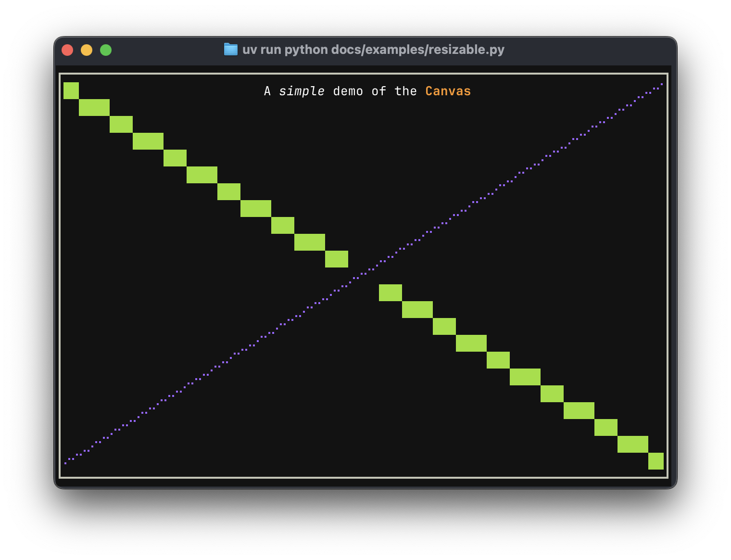Click the title text uv run python docs/examples/resizable.py

click(373, 50)
